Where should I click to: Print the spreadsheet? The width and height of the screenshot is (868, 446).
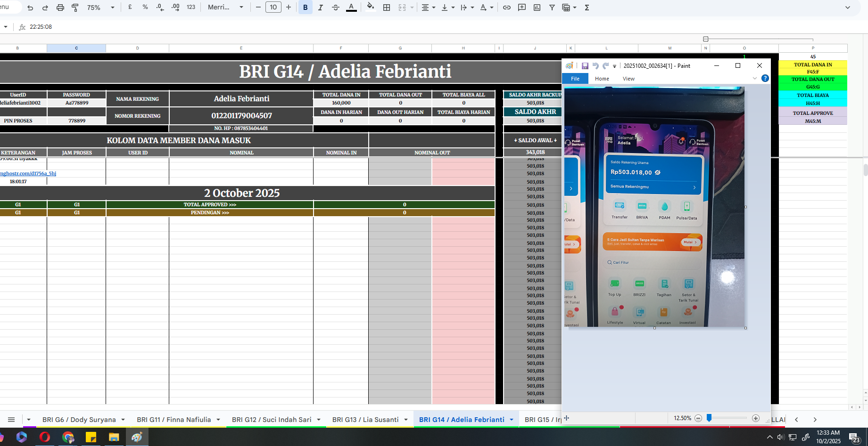point(60,8)
